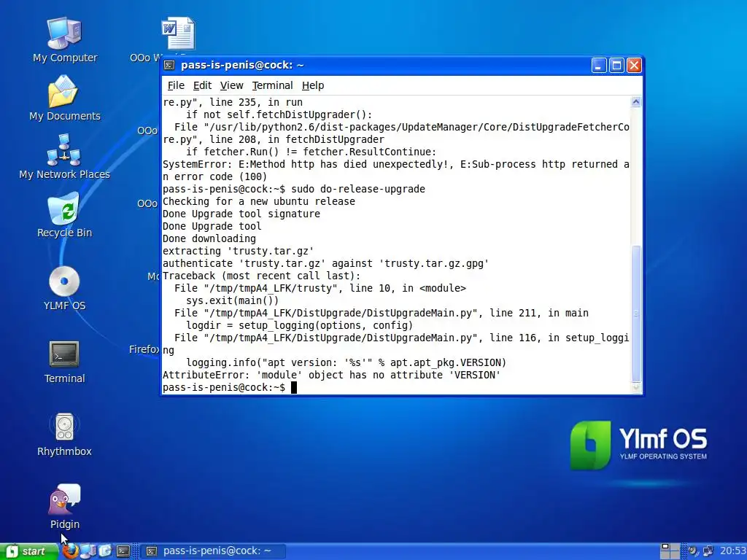Click the 'if fetcher.Run() != fetcher.ResultContinue:' line
Image resolution: width=747 pixels, height=560 pixels.
coord(311,152)
